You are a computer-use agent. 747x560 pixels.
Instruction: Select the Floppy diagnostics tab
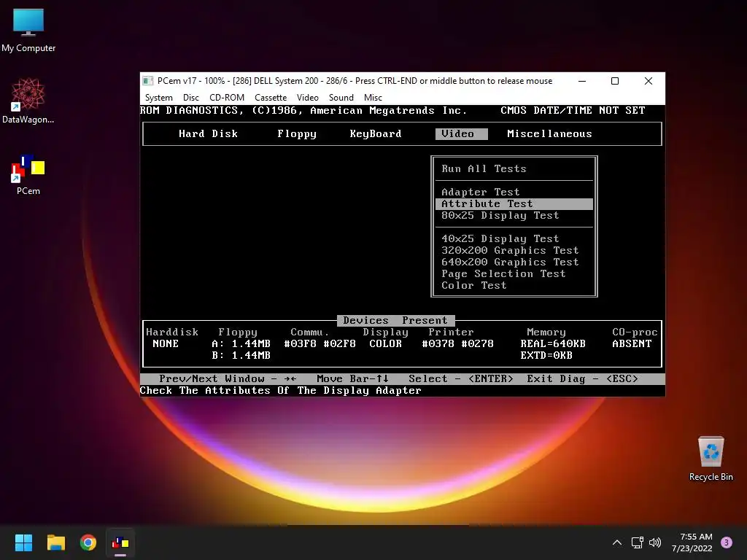tap(297, 134)
